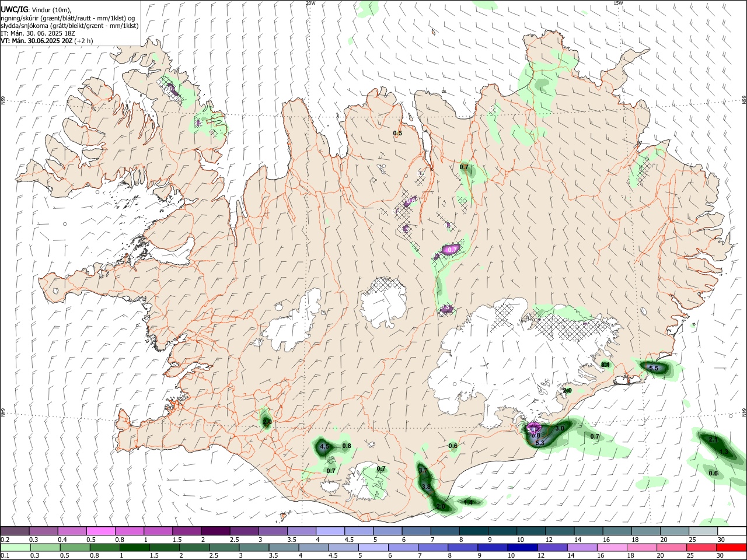This screenshot has height=560, width=747.
Task: Click the 0.5 value label in the north
Action: pyautogui.click(x=397, y=134)
